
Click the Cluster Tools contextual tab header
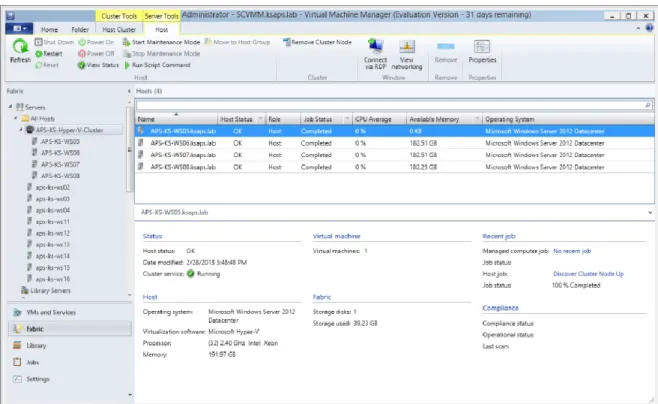tap(119, 16)
